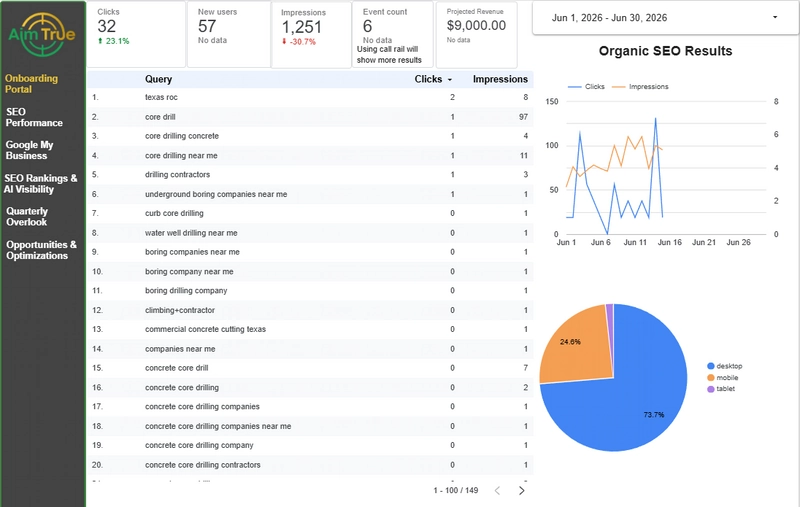Select 'boring drilling company' query

pyautogui.click(x=186, y=291)
